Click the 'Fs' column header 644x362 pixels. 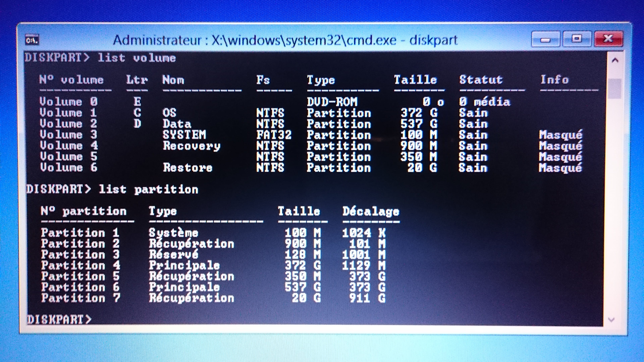pyautogui.click(x=263, y=80)
